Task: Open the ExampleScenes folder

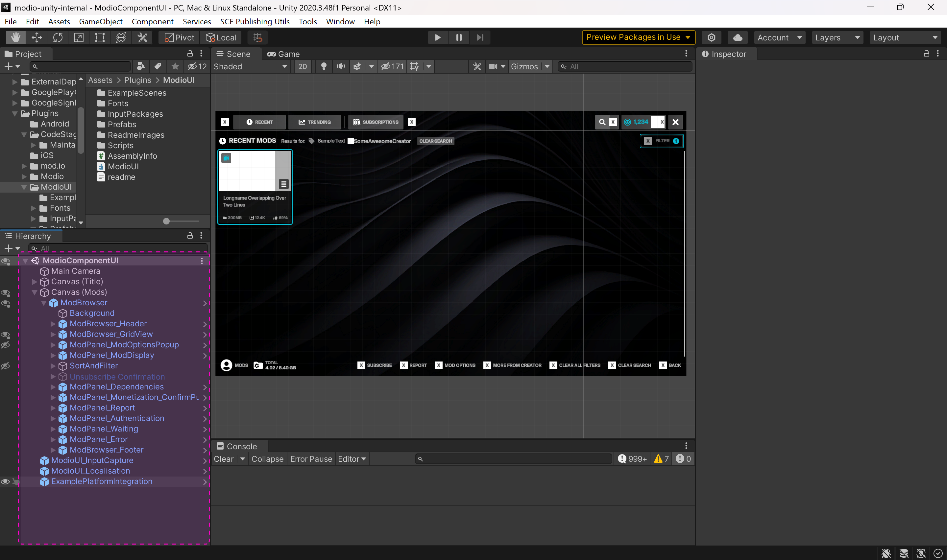Action: click(x=137, y=93)
